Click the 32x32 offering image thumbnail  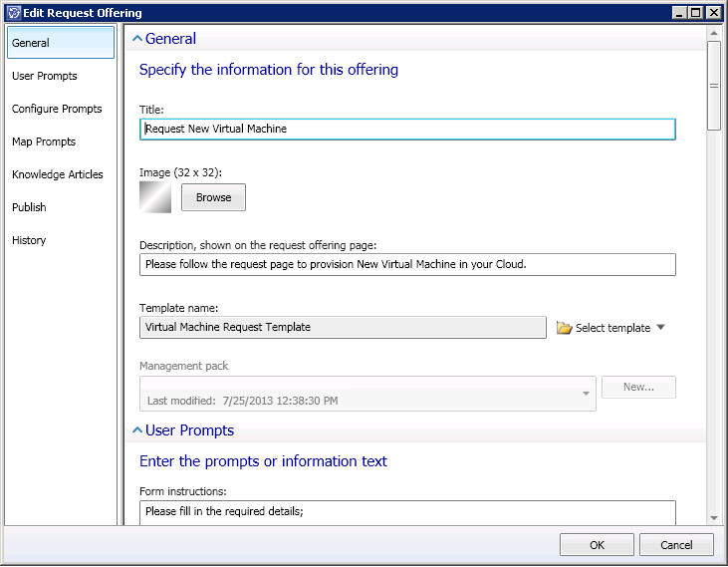155,197
